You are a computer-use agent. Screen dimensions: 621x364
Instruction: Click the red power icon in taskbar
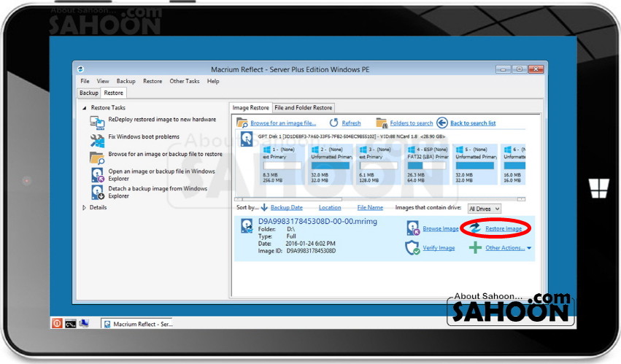[57, 324]
